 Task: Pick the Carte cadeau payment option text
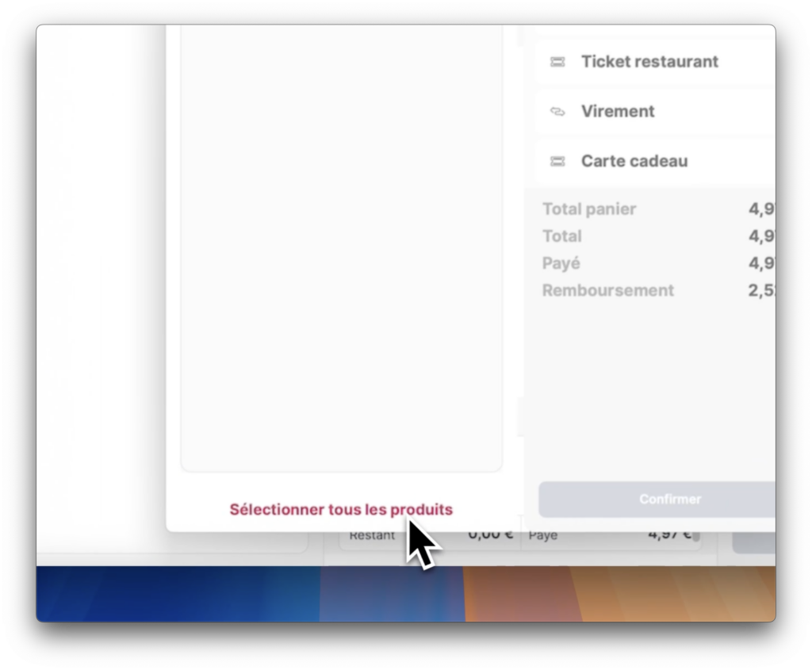coord(634,162)
